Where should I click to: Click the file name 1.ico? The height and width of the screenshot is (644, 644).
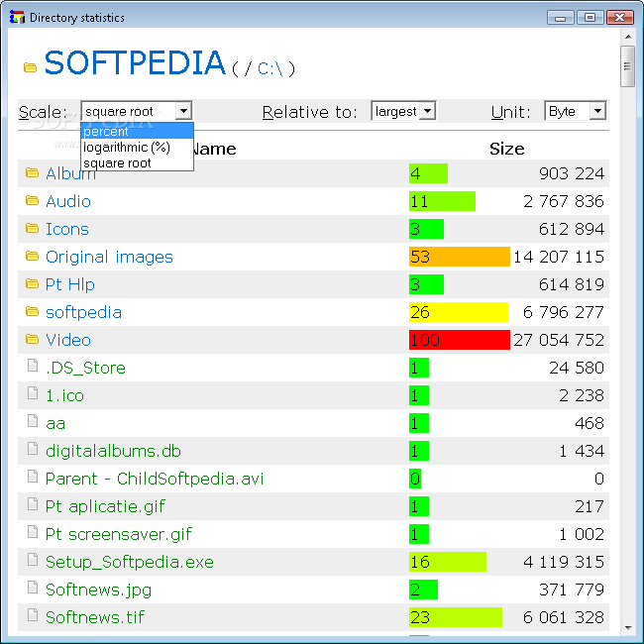(x=64, y=395)
